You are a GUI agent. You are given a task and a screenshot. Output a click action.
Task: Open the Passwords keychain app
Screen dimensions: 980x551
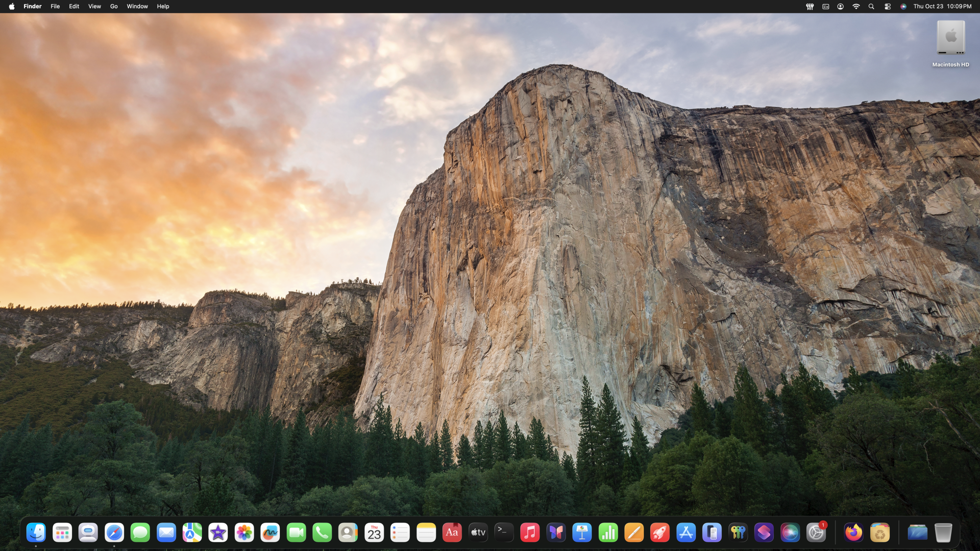click(x=738, y=532)
